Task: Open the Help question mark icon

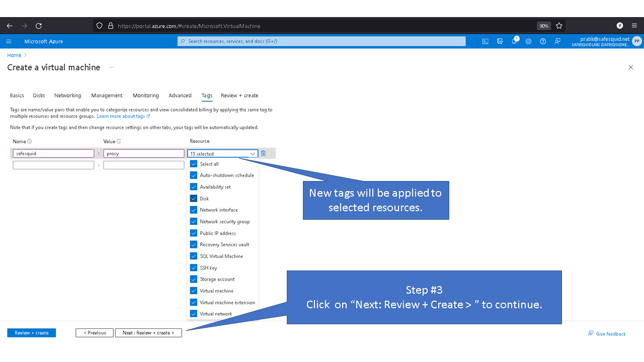Action: 543,41
